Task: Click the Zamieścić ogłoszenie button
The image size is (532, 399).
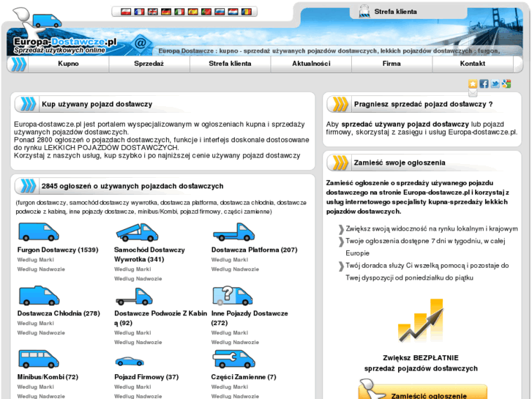Action: coord(423,392)
